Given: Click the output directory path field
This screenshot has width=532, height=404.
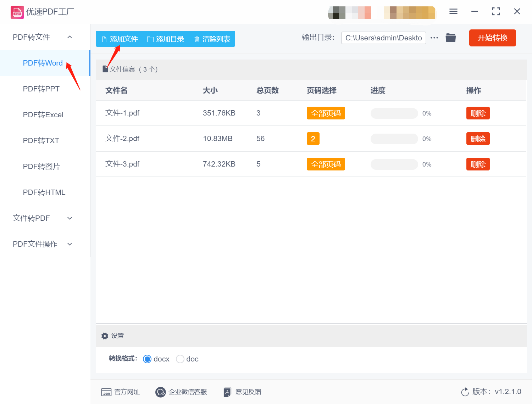Looking at the screenshot, I should (x=383, y=38).
